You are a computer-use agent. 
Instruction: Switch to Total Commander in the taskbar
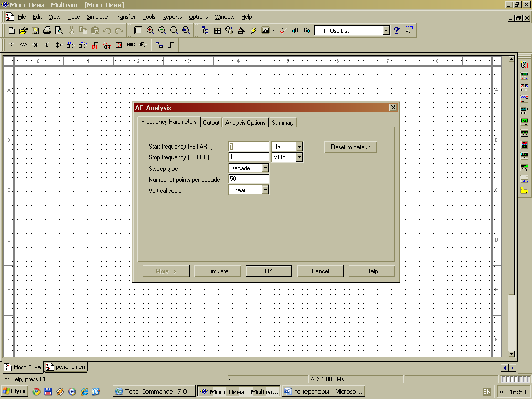coord(154,392)
